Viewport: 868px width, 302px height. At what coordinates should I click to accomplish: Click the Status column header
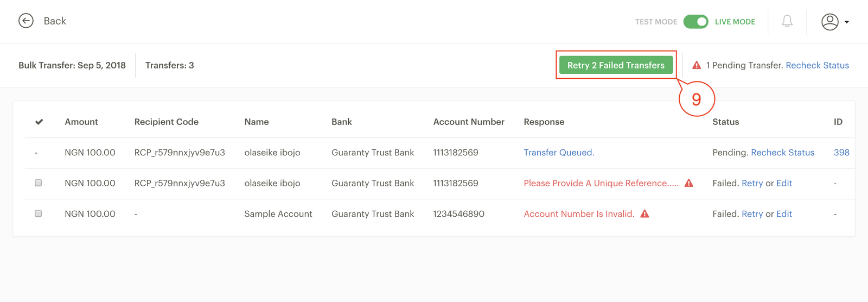pyautogui.click(x=726, y=122)
